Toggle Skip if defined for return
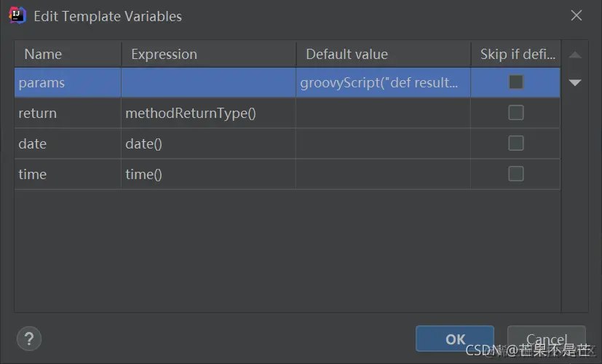The height and width of the screenshot is (364, 602). (x=515, y=113)
